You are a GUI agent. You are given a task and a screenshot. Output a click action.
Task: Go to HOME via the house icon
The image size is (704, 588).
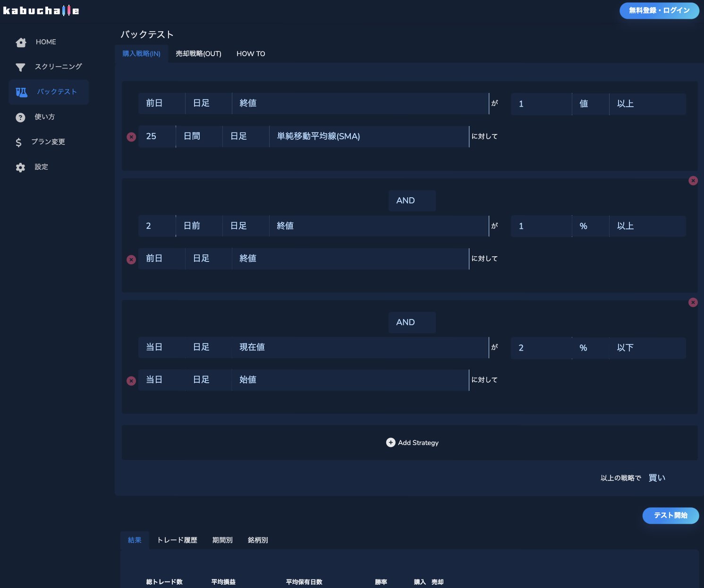[x=21, y=42]
